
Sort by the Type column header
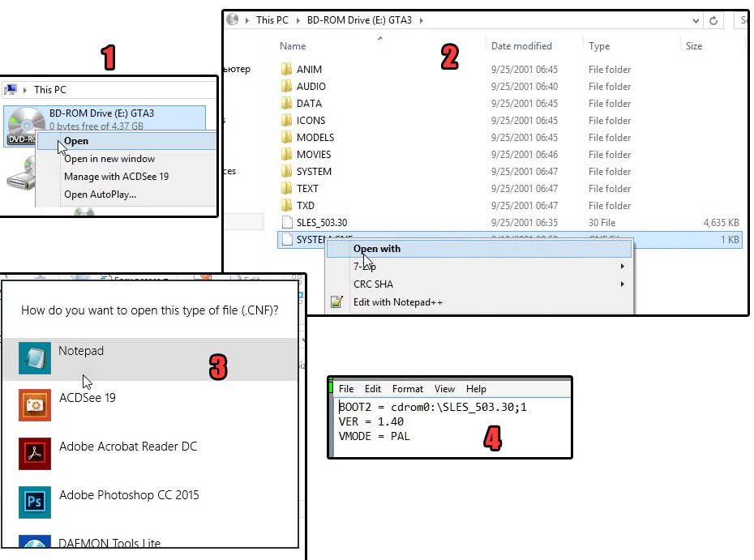[598, 46]
